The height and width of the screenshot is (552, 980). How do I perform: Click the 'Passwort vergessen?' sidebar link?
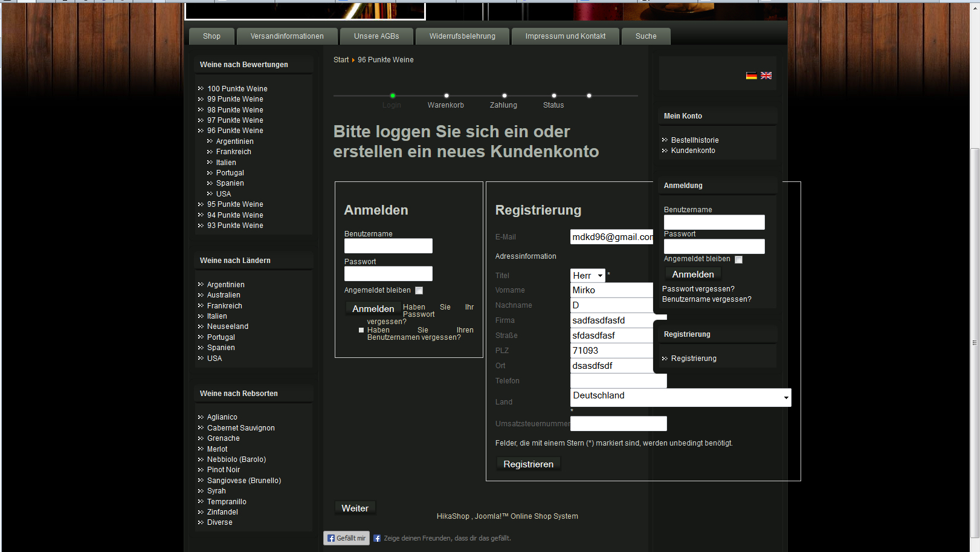[x=698, y=289]
